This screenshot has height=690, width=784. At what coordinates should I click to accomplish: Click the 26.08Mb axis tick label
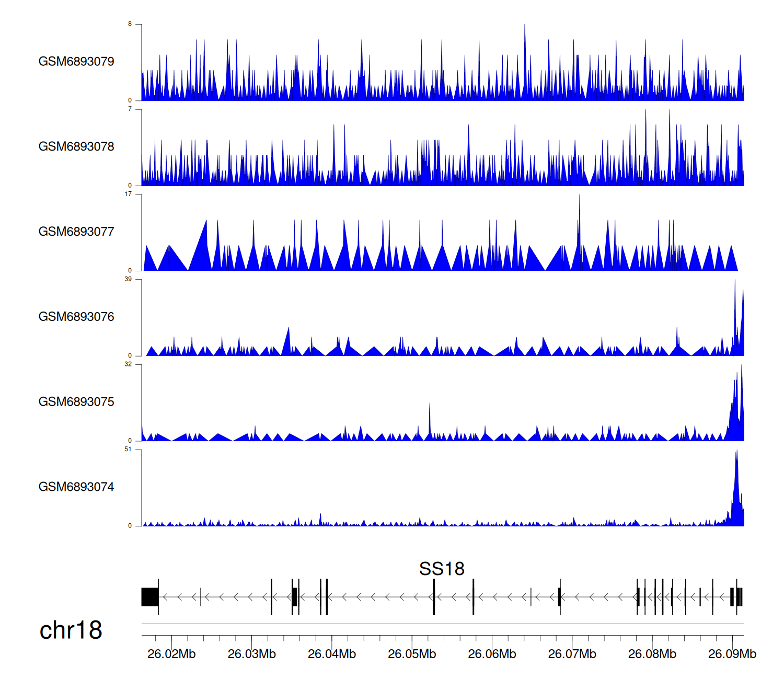[652, 654]
